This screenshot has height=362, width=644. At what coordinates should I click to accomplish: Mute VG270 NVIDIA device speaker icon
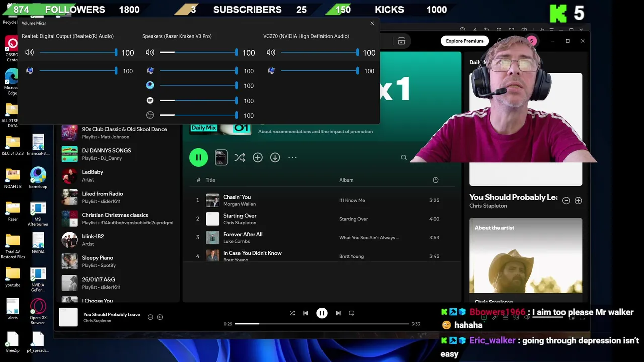(271, 52)
